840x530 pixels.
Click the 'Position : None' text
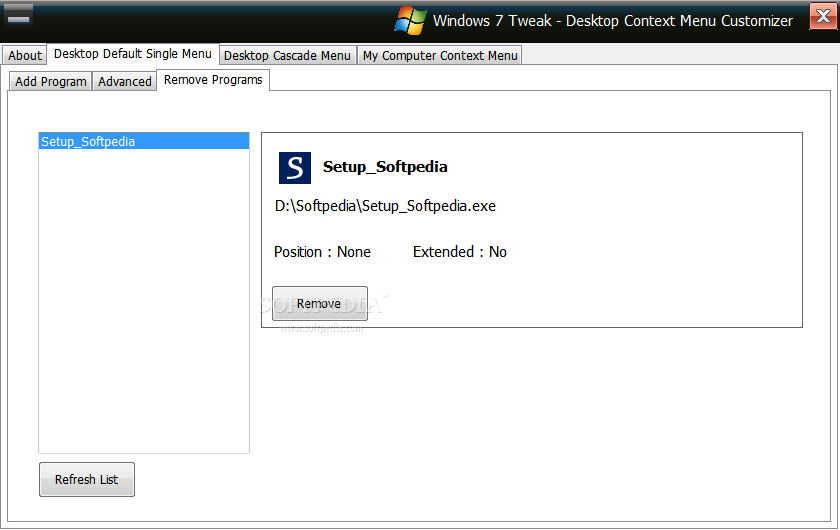[x=322, y=252]
